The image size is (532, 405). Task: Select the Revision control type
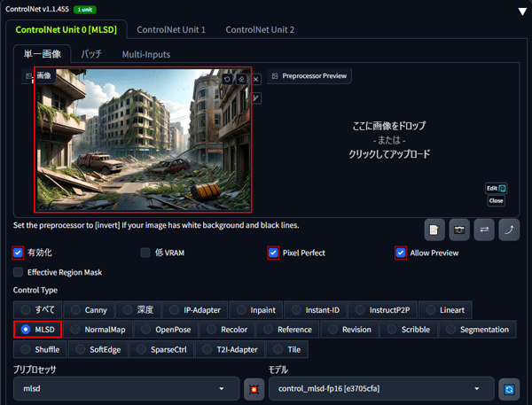349,330
